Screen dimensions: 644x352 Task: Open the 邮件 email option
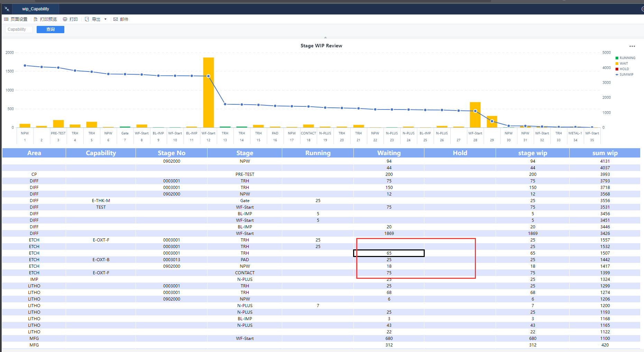[124, 19]
